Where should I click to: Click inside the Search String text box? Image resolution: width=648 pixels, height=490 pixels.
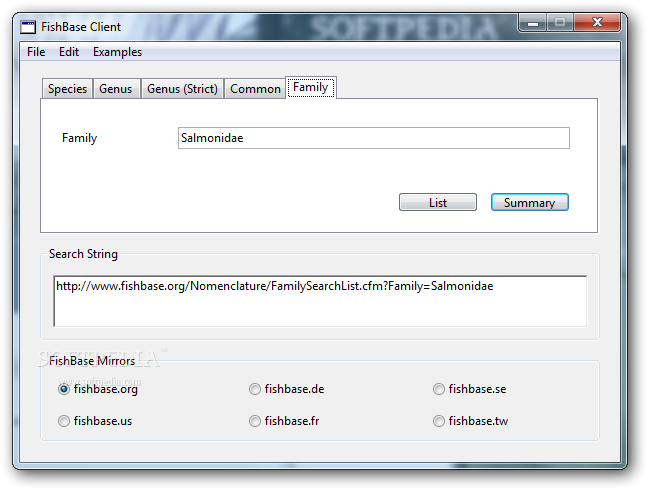[320, 301]
